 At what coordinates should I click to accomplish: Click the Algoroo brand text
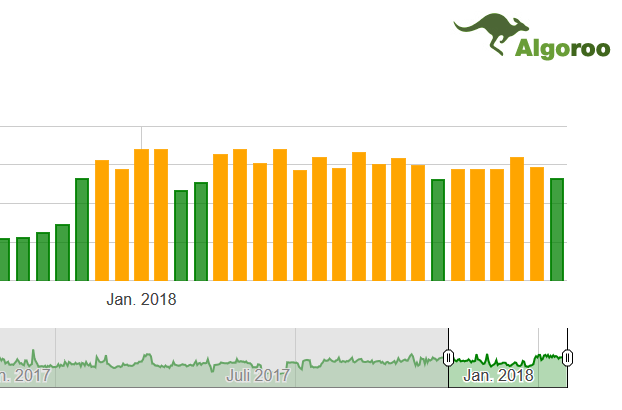(562, 49)
